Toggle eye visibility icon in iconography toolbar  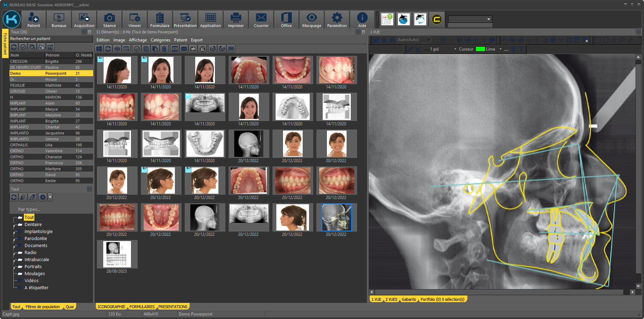tap(117, 49)
